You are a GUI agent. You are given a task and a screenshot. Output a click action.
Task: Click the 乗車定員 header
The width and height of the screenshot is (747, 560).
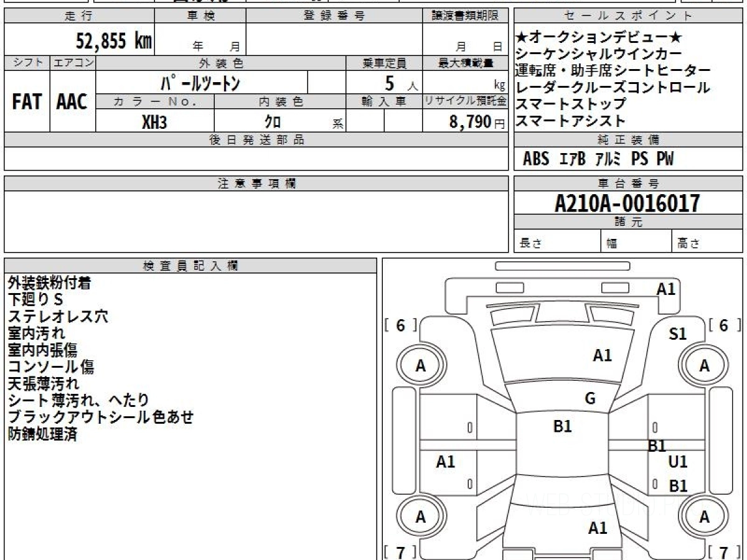[384, 63]
